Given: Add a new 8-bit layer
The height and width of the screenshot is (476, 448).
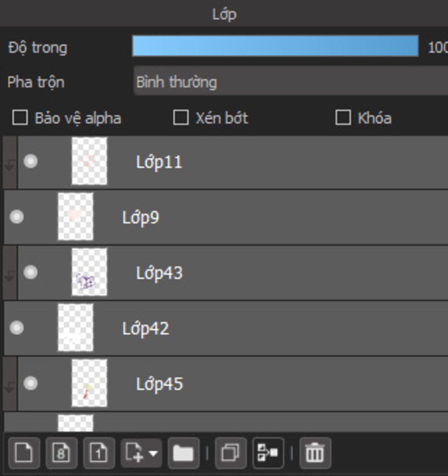Looking at the screenshot, I should (61, 452).
